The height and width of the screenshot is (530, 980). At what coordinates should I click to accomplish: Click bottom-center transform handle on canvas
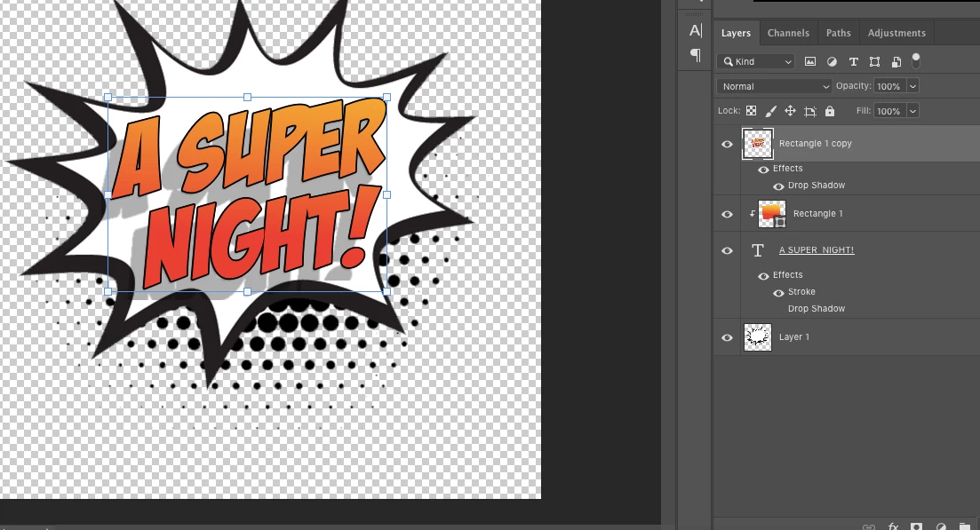pos(248,291)
